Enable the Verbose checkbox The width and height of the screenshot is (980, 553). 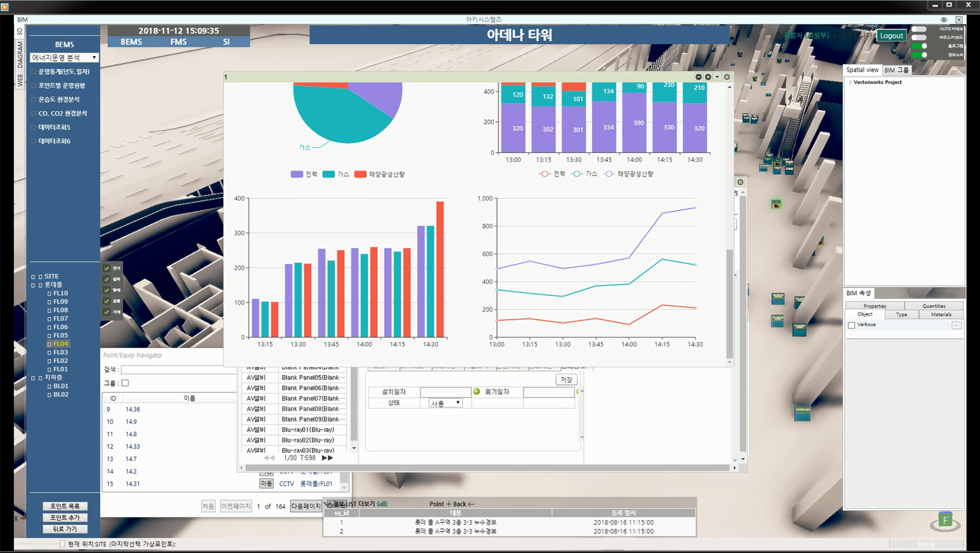(x=852, y=325)
